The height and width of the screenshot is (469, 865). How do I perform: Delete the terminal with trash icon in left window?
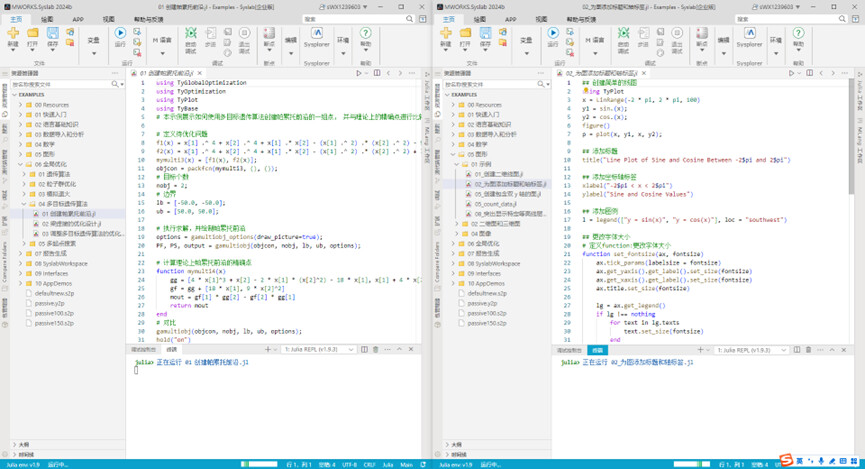coord(376,349)
